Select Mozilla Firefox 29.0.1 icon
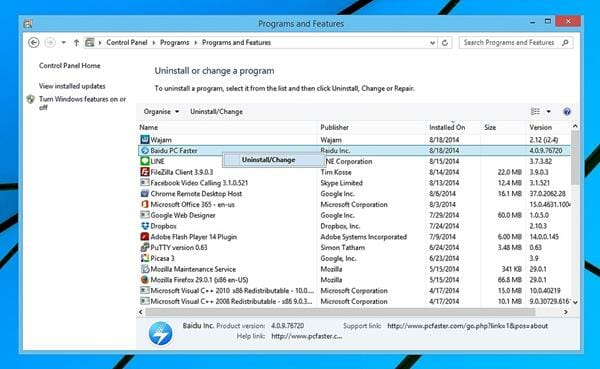This screenshot has width=600, height=369. [145, 279]
